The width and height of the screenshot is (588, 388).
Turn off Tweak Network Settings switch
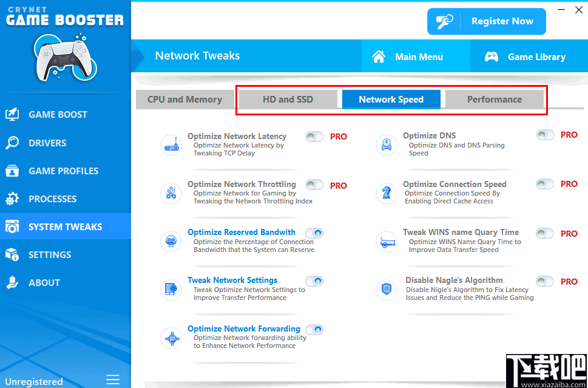(x=314, y=281)
